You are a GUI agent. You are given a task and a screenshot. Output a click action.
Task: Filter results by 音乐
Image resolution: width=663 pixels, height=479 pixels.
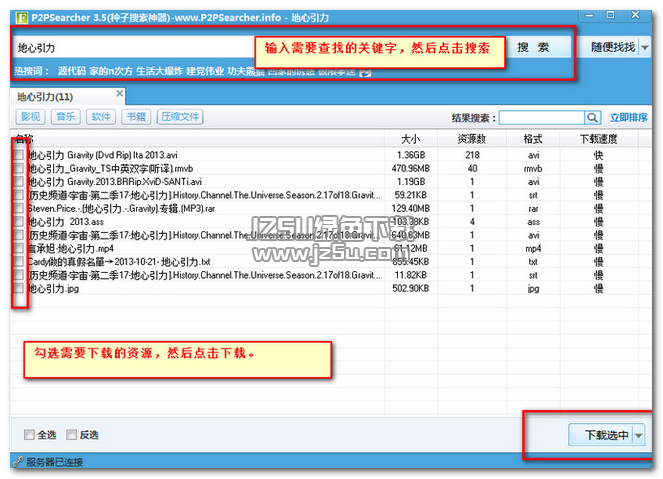[x=66, y=117]
